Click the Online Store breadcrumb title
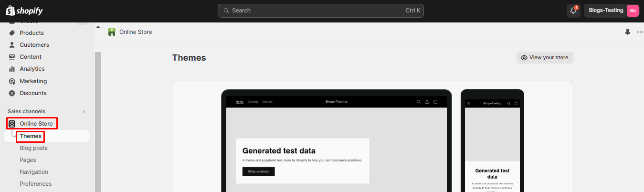Screen dimensions: 644x192 click(x=136, y=32)
